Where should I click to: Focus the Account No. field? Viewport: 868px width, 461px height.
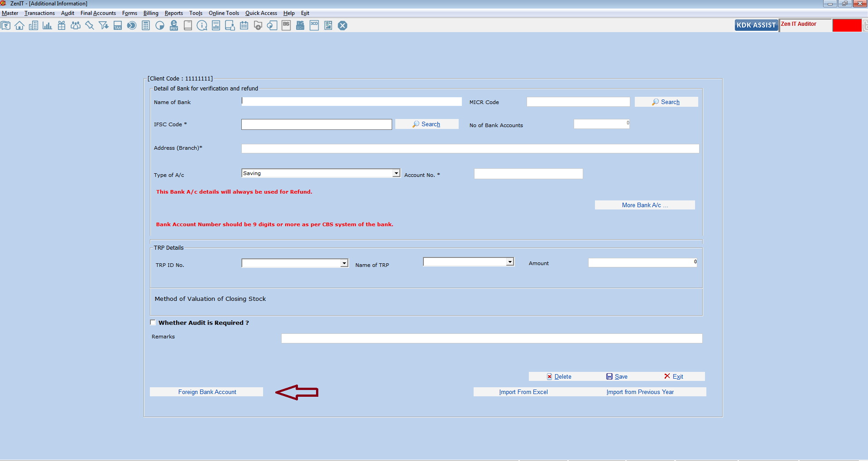528,174
